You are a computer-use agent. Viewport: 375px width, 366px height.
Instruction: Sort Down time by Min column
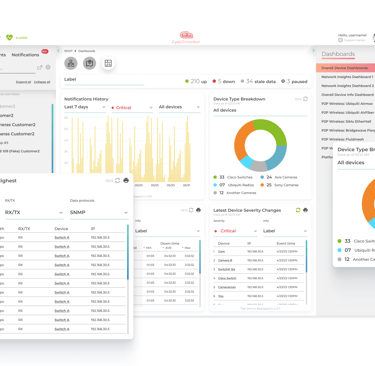coord(148,248)
